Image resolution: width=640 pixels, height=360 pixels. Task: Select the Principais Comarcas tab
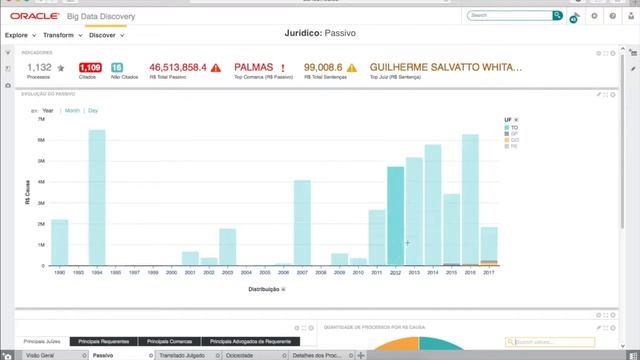(x=169, y=342)
